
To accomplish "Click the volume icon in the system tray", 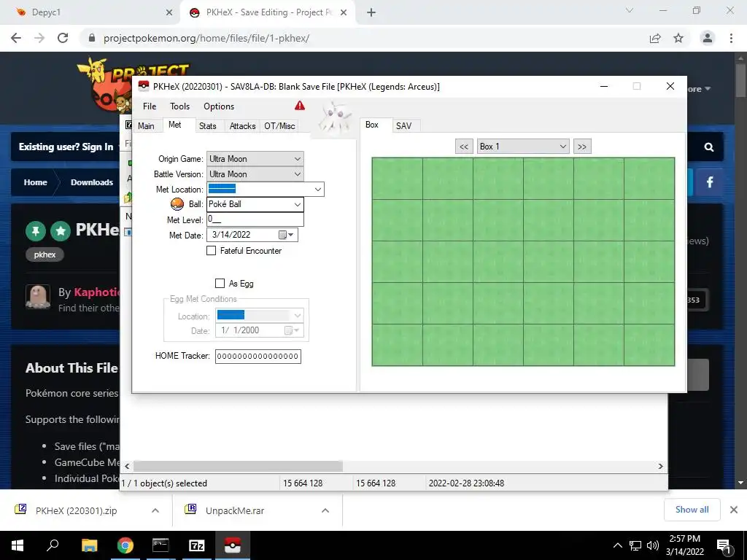I will [653, 545].
